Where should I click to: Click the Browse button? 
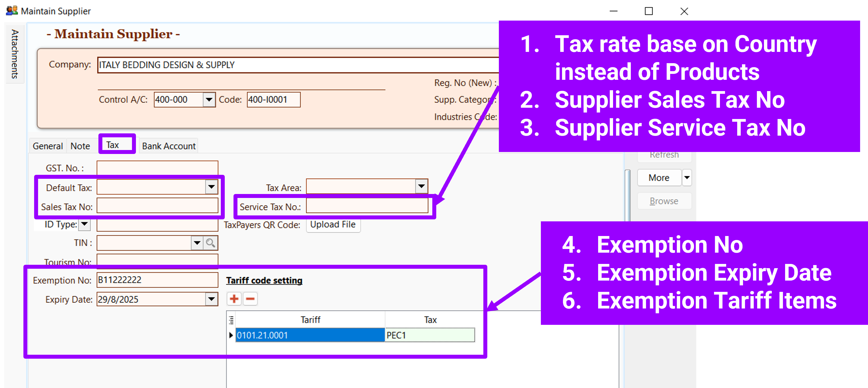[664, 201]
